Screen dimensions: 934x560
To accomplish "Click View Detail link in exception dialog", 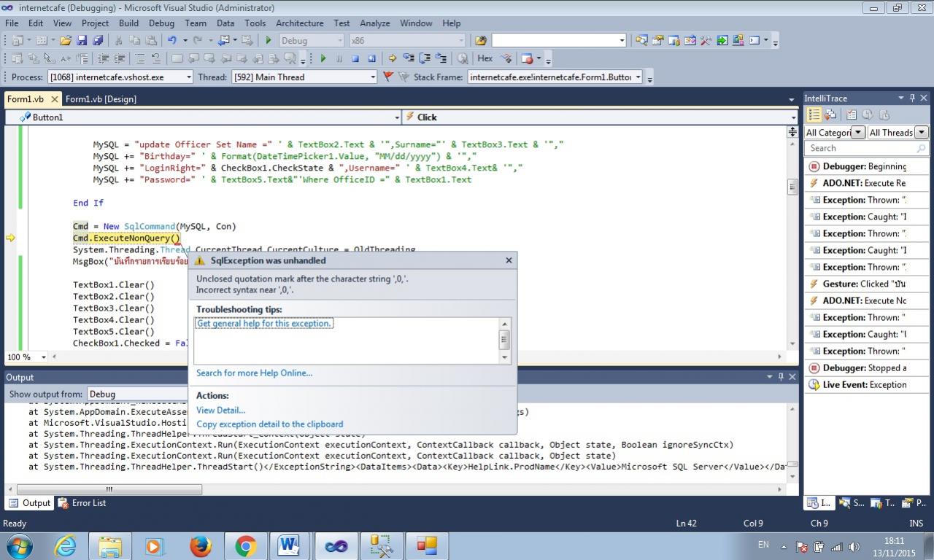I will point(220,411).
